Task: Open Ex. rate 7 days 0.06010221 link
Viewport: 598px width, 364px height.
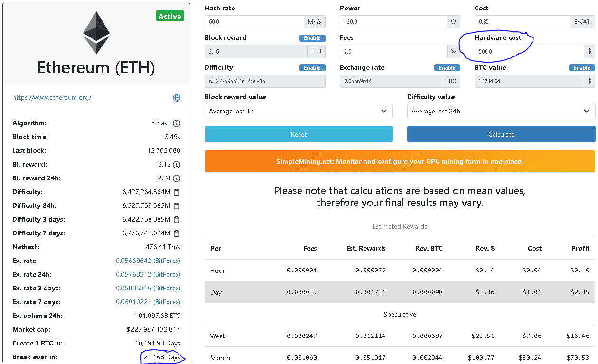Action: (148, 302)
